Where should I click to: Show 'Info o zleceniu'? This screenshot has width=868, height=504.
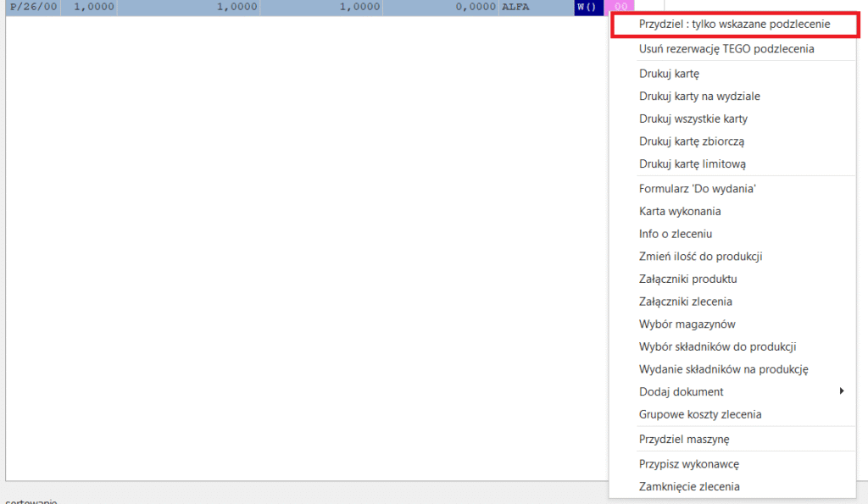tap(675, 234)
